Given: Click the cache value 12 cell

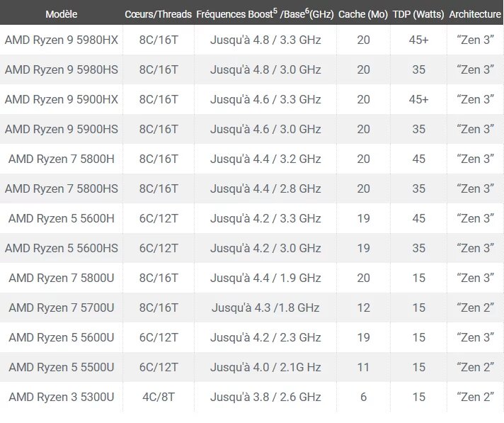Looking at the screenshot, I should [364, 308].
